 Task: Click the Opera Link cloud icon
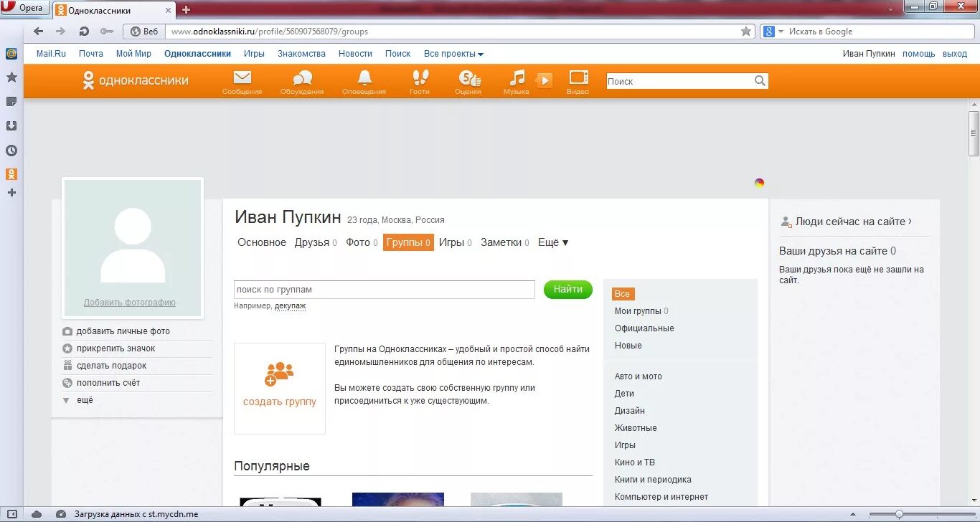(x=37, y=514)
